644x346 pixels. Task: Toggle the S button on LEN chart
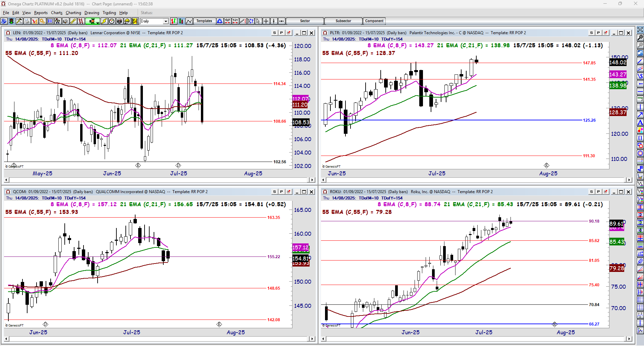click(275, 33)
